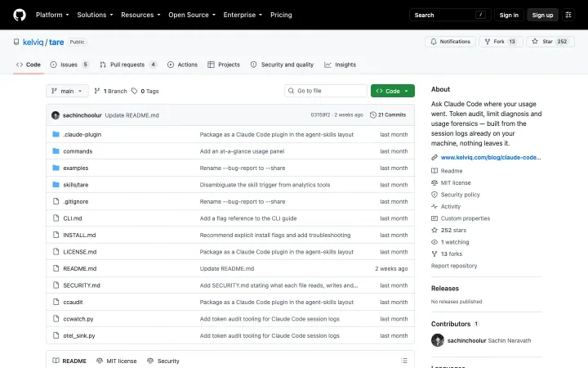Click the commands folder icon
Image resolution: width=588 pixels, height=368 pixels.
pyautogui.click(x=56, y=151)
